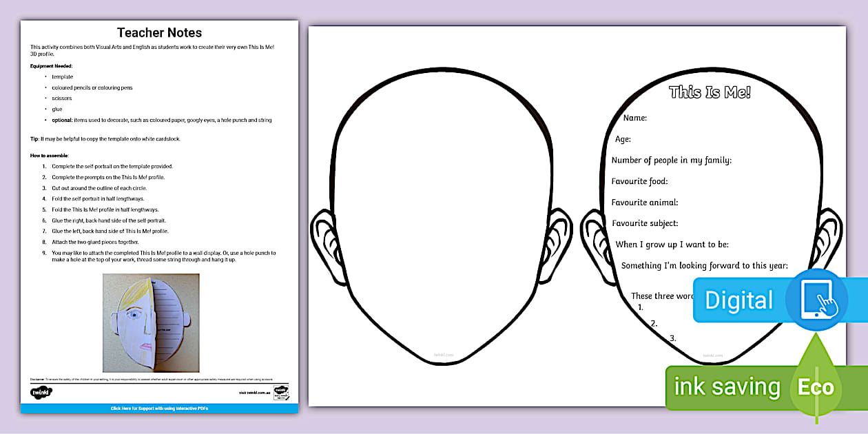Select the Favourite food: prompt line

pyautogui.click(x=639, y=181)
